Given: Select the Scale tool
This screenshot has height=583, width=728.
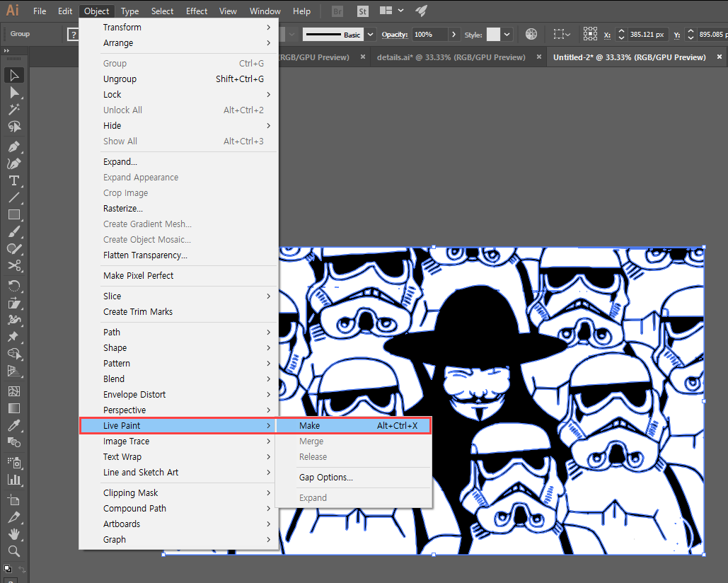Looking at the screenshot, I should click(x=14, y=303).
